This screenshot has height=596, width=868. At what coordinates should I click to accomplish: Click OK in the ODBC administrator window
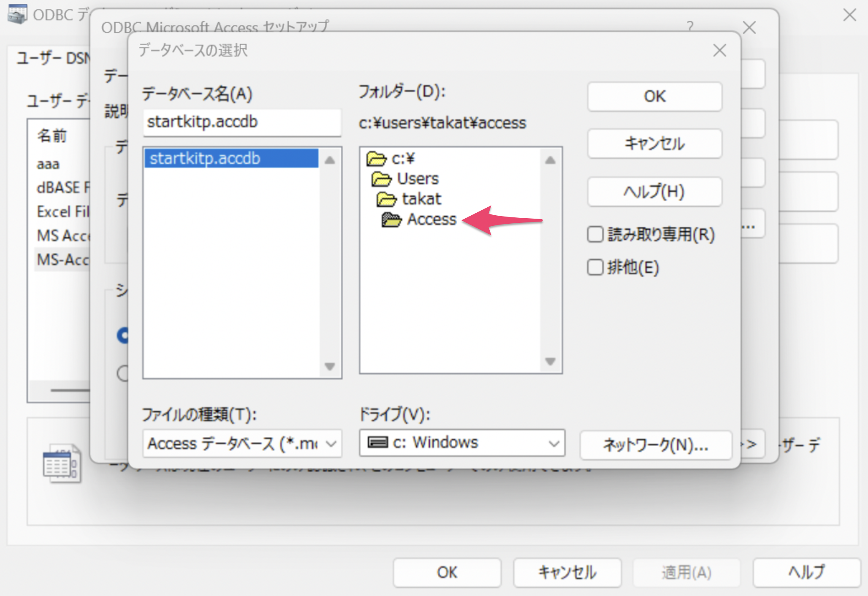447,573
